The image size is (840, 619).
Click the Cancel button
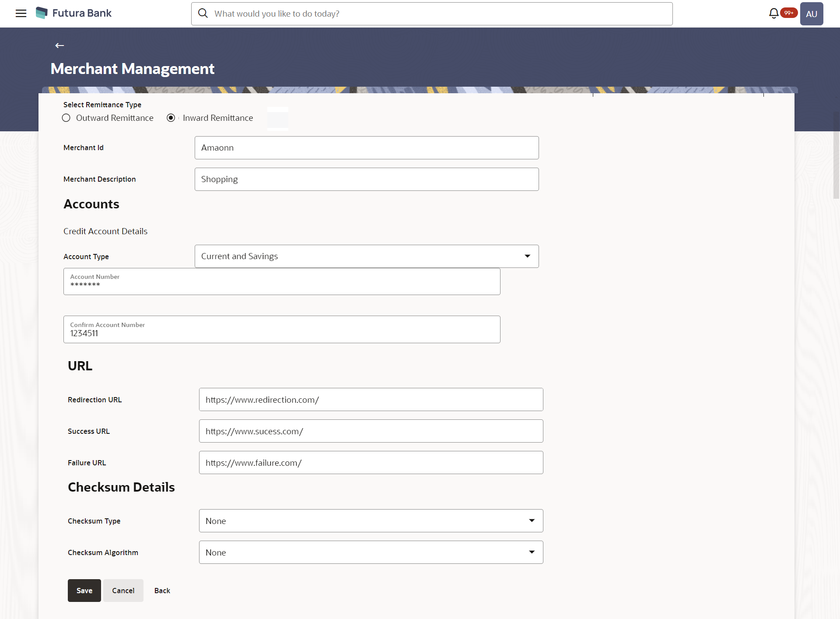pyautogui.click(x=123, y=590)
